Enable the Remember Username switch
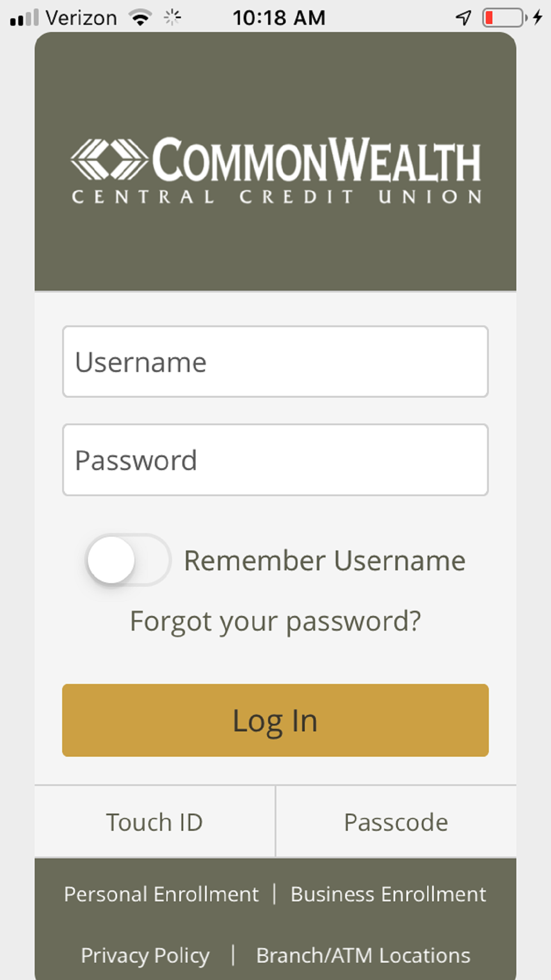The image size is (551, 980). click(128, 560)
